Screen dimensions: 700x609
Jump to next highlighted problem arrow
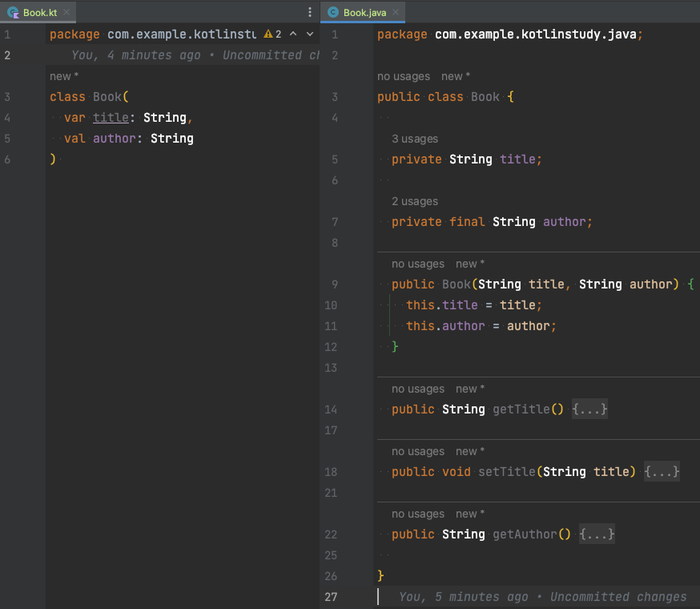point(310,34)
